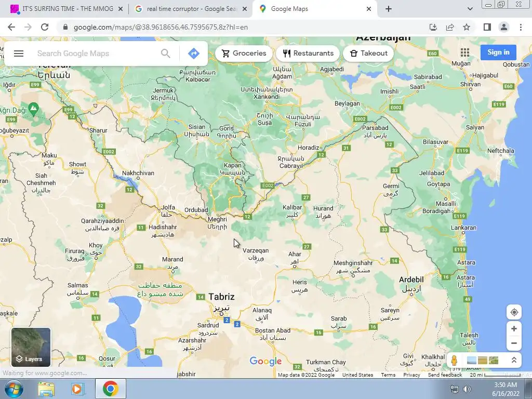Filter map by Restaurants

(x=308, y=54)
